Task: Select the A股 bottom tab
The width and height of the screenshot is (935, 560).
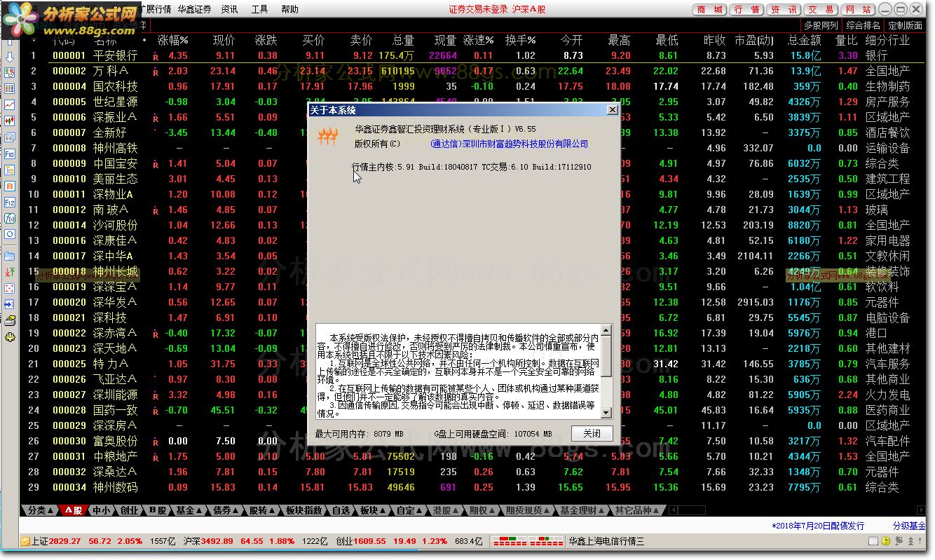Action: pyautogui.click(x=74, y=510)
